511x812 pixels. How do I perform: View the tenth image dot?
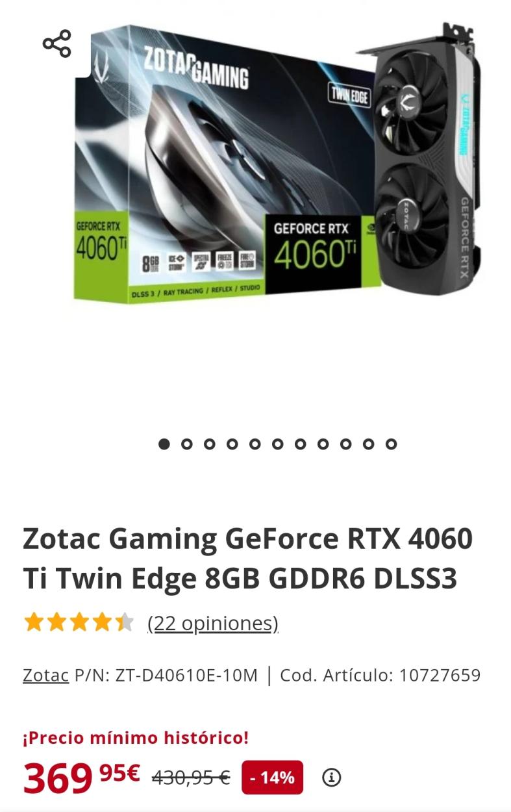pyautogui.click(x=369, y=444)
